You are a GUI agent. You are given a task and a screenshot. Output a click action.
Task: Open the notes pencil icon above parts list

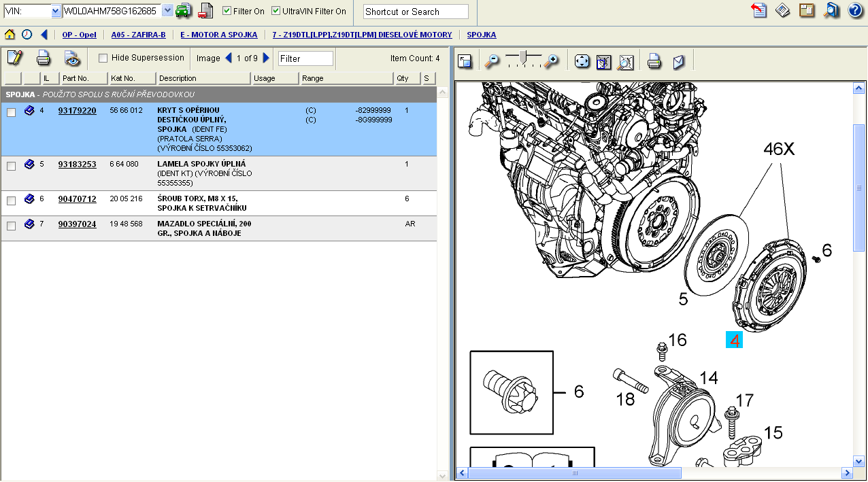pos(14,58)
